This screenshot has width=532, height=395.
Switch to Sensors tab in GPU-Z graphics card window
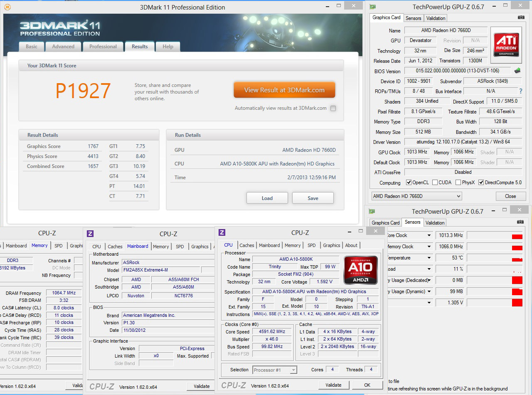tap(414, 18)
